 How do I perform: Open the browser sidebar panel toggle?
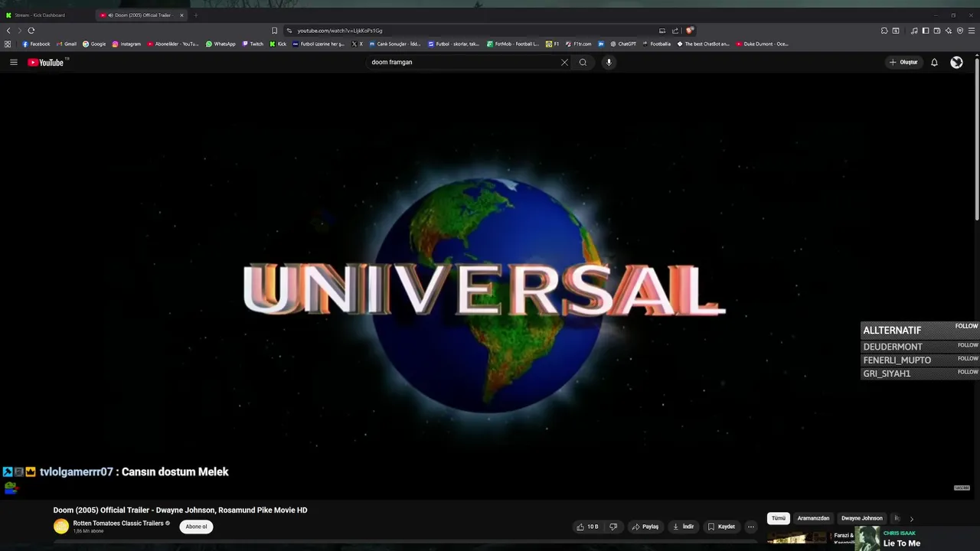(x=926, y=31)
